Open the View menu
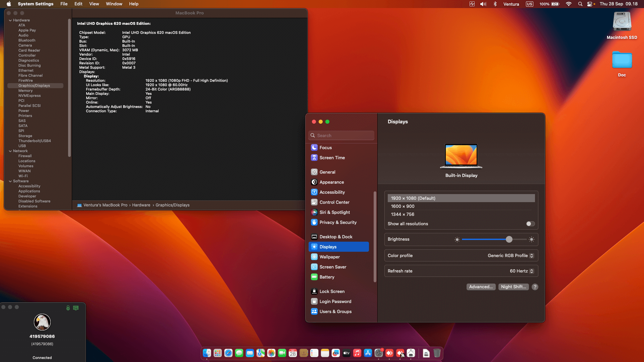644x362 pixels. click(x=94, y=4)
